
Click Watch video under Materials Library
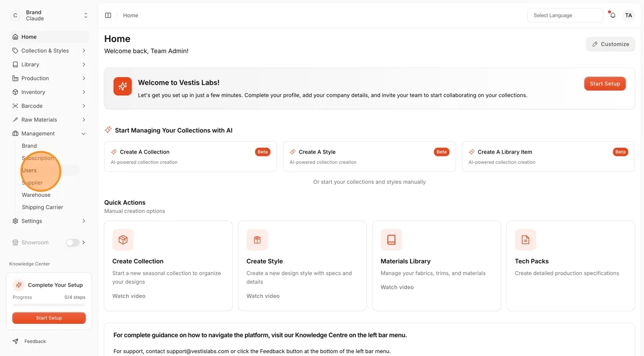pyautogui.click(x=397, y=288)
